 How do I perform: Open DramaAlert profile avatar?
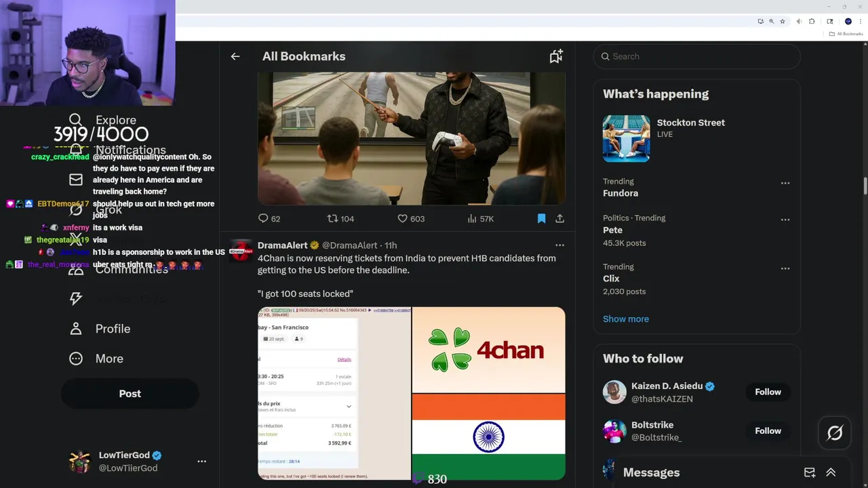click(x=240, y=251)
